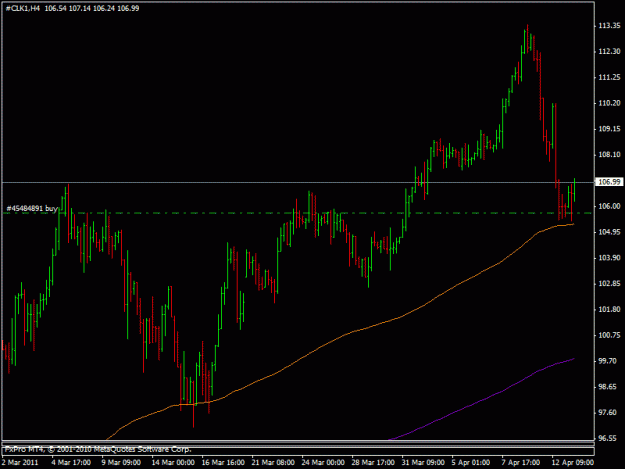
Task: Click the '5 Apr 01:00' time label
Action: [471, 463]
